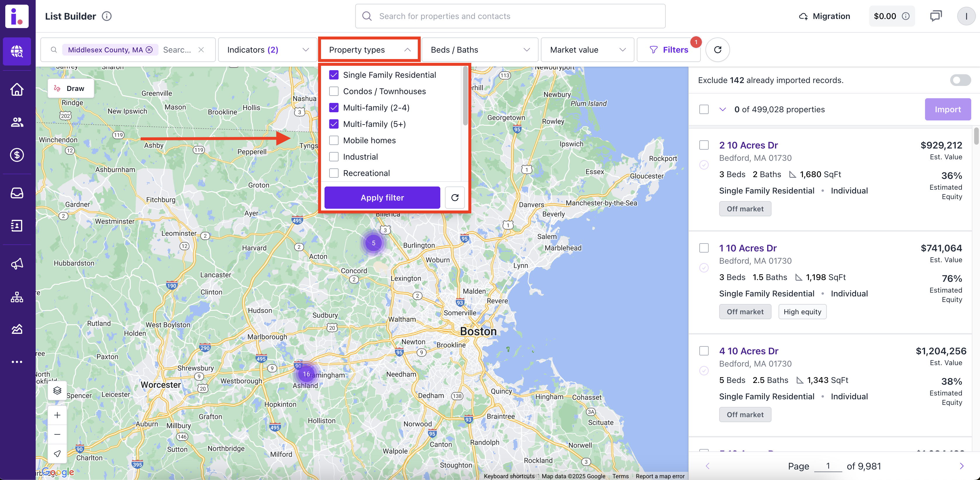Screen dimensions: 980x480
Task: Click the page number input field
Action: click(828, 466)
